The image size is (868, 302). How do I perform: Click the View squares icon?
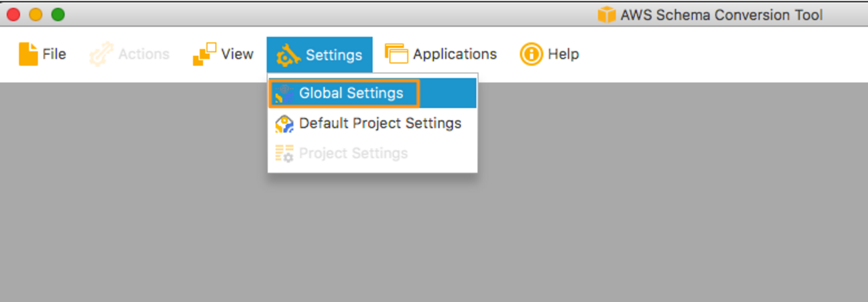click(x=204, y=54)
